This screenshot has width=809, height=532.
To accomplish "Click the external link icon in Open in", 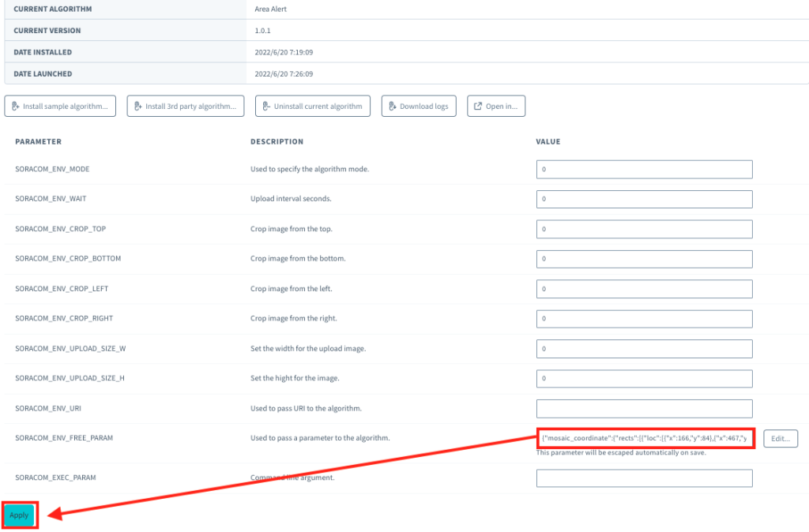I will tap(478, 107).
